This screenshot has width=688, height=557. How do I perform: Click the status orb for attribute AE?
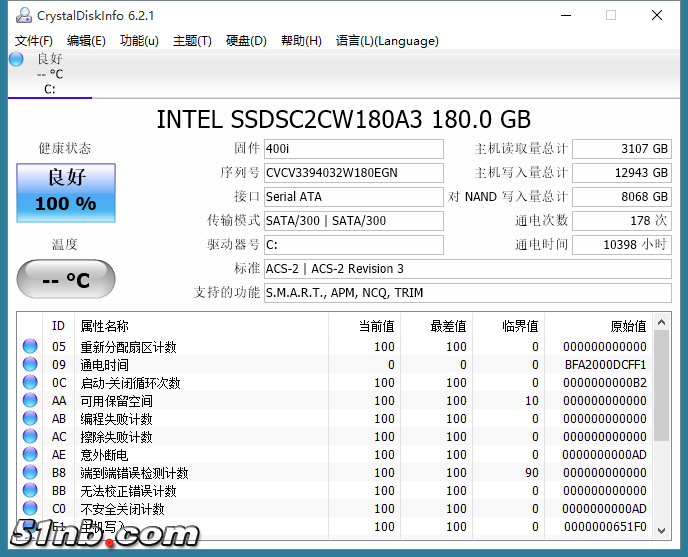click(30, 454)
